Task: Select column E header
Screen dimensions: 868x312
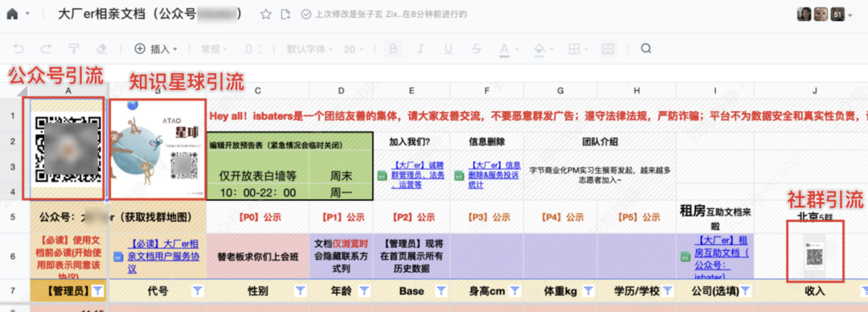Action: click(411, 90)
